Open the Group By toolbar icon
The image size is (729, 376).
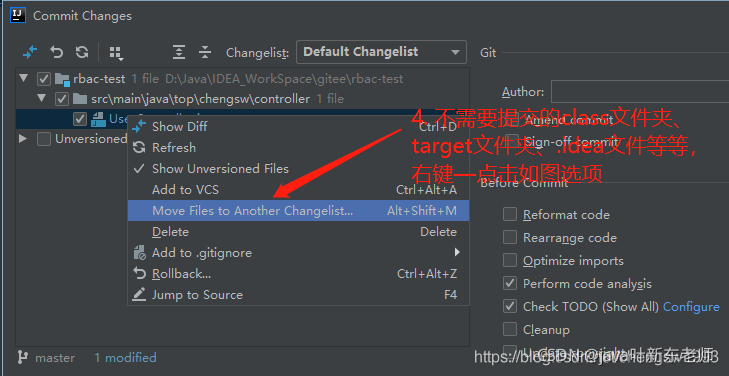(x=116, y=53)
